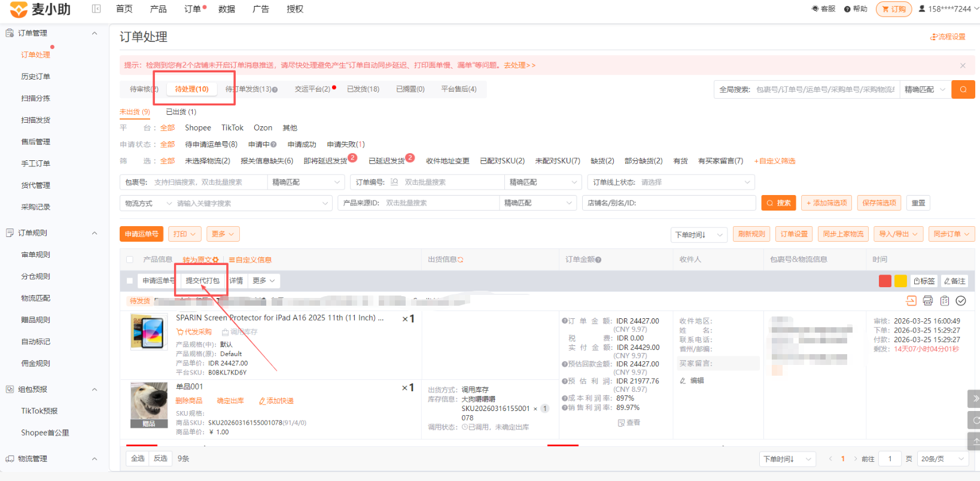Click the floating back-to-top button
Screen dimensions: 980x481
click(975, 442)
